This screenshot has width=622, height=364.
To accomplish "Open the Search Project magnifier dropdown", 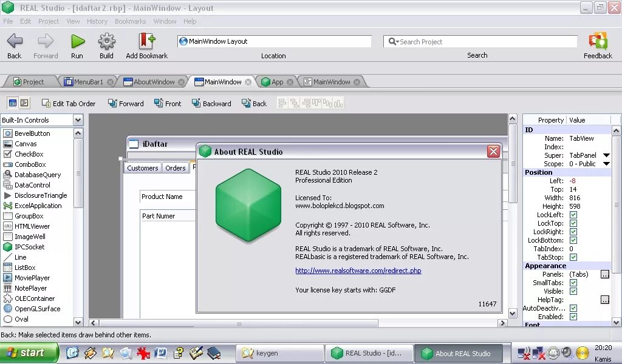I will pyautogui.click(x=393, y=41).
